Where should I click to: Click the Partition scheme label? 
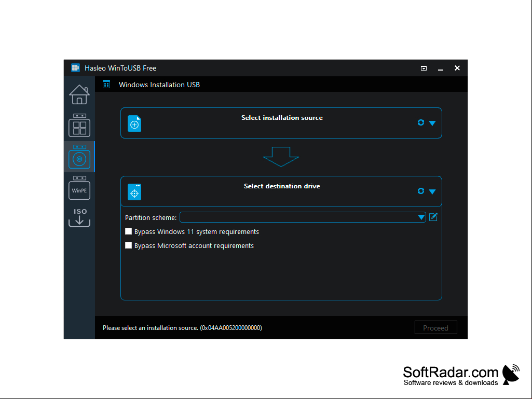(x=151, y=218)
